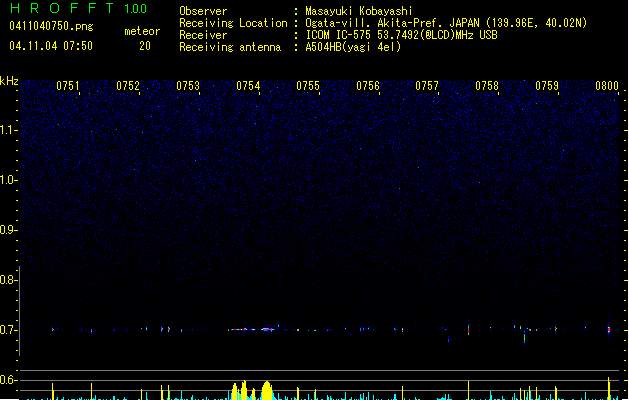Click the 0.7 kHz axis label
629x400 pixels.
click(9, 330)
